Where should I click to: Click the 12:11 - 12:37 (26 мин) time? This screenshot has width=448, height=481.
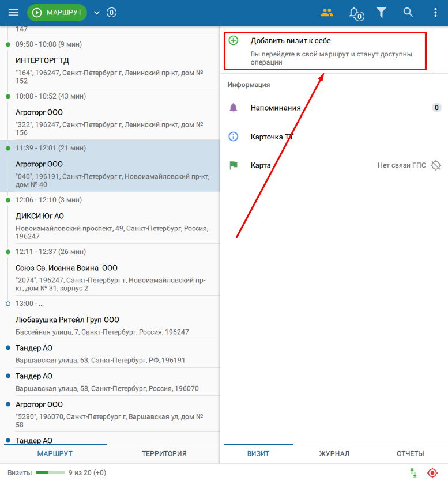(51, 252)
